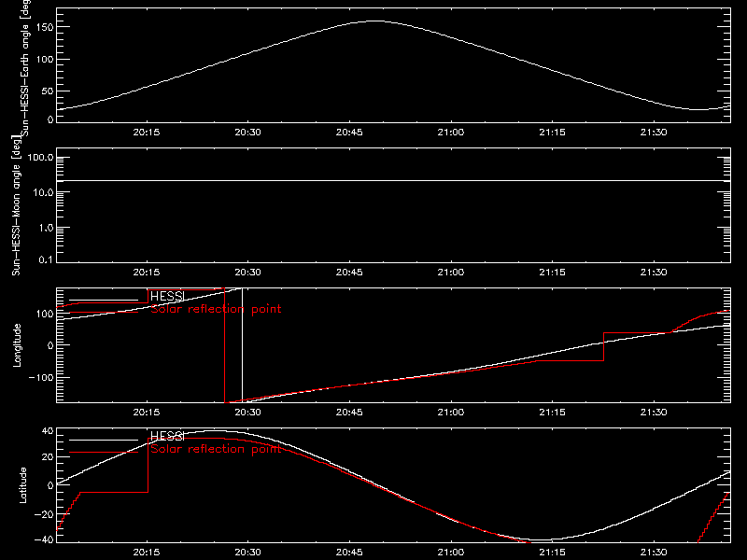Click Earth angle plot's 20:30 time label
Viewport: 747px width, 560px height.
[247, 133]
